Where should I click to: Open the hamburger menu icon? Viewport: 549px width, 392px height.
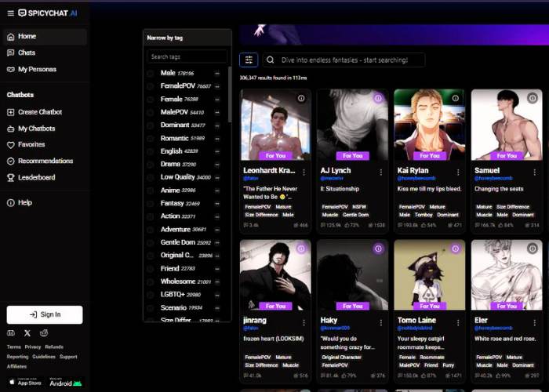point(10,13)
